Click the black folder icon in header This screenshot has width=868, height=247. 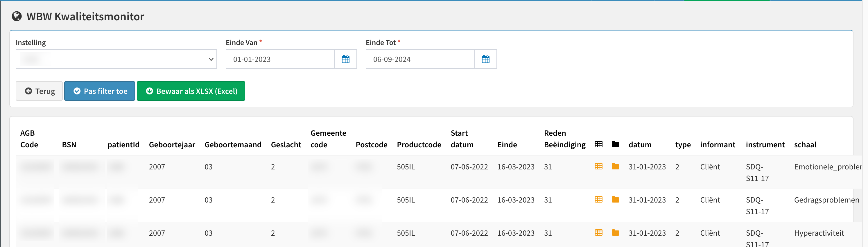pos(616,144)
